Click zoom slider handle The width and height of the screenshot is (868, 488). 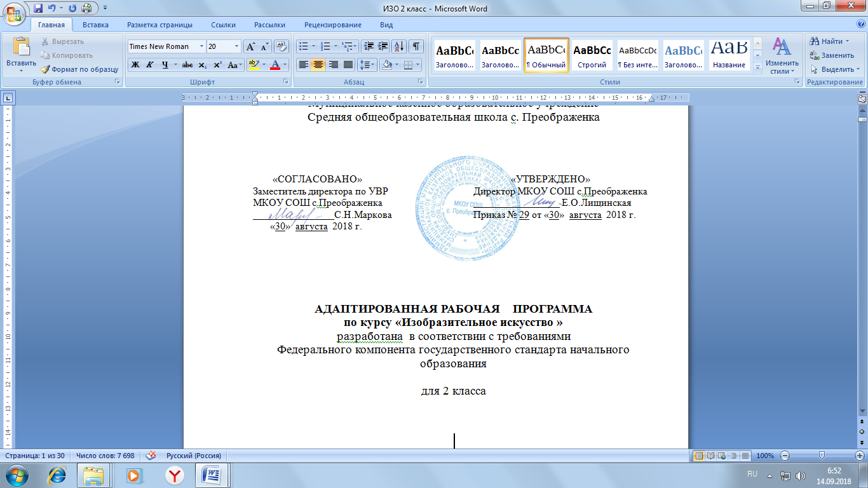pyautogui.click(x=822, y=455)
